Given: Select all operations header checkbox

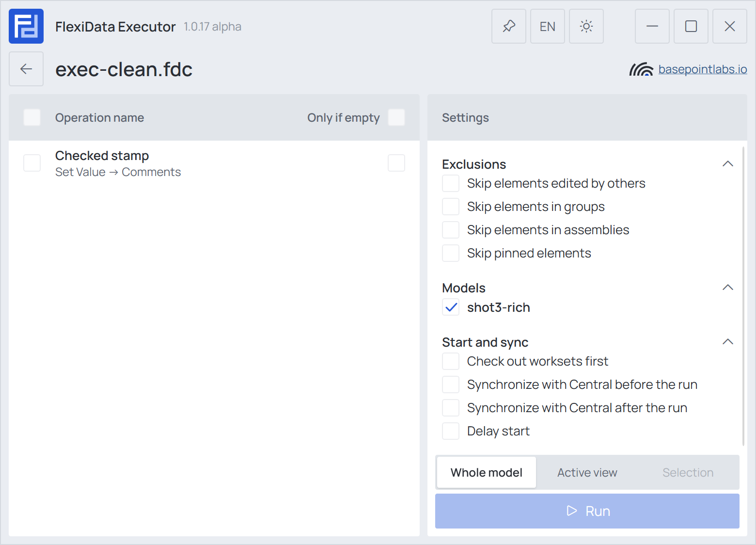Looking at the screenshot, I should coord(32,117).
